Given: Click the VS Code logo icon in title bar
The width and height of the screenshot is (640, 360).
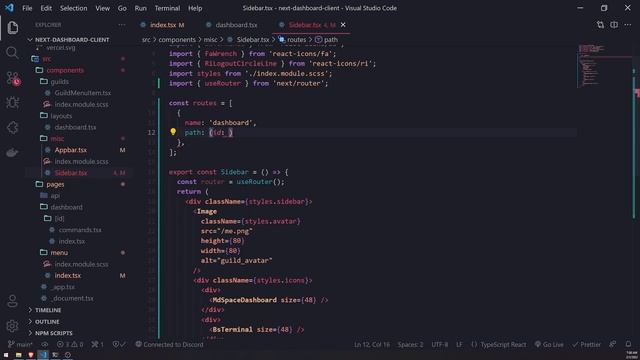Looking at the screenshot, I should click(9, 8).
